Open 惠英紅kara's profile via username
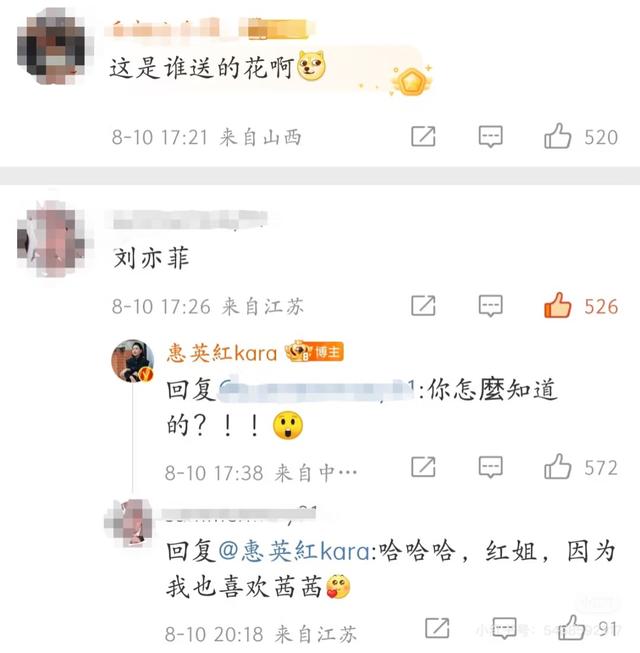 222,353
